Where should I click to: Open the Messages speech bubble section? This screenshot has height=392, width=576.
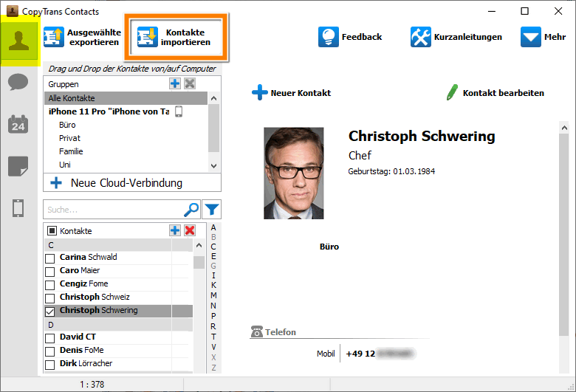click(18, 82)
